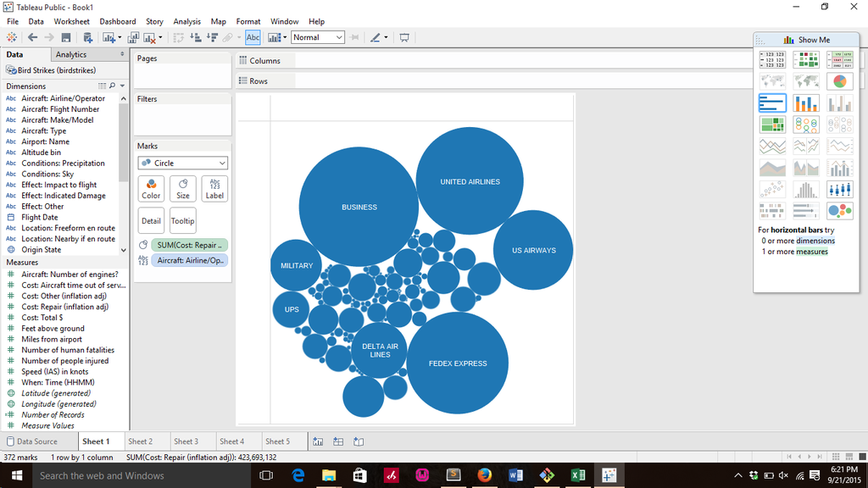
Task: Open the Data pane tab options arrow
Action: [122, 54]
